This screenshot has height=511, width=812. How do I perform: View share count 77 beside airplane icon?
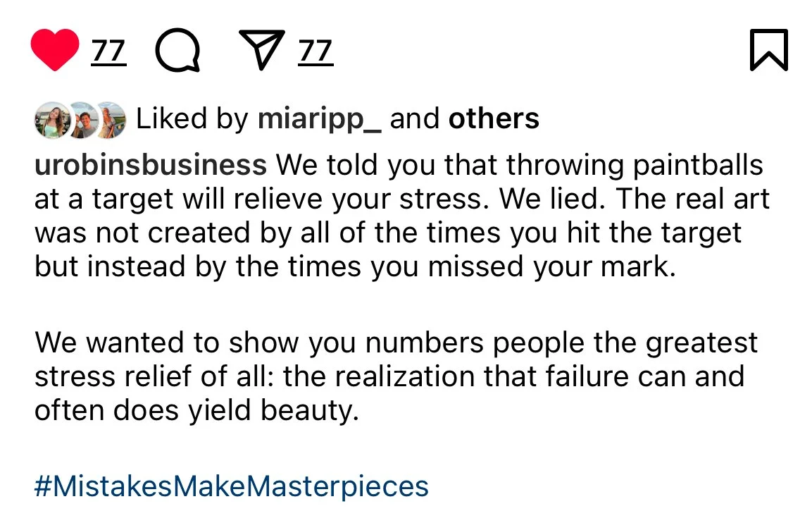tap(316, 51)
